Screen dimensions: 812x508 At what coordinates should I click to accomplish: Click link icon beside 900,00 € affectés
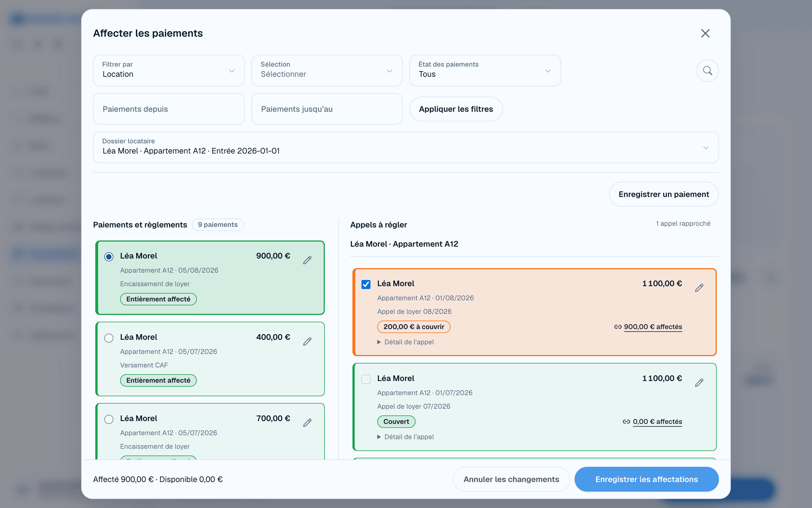(618, 327)
